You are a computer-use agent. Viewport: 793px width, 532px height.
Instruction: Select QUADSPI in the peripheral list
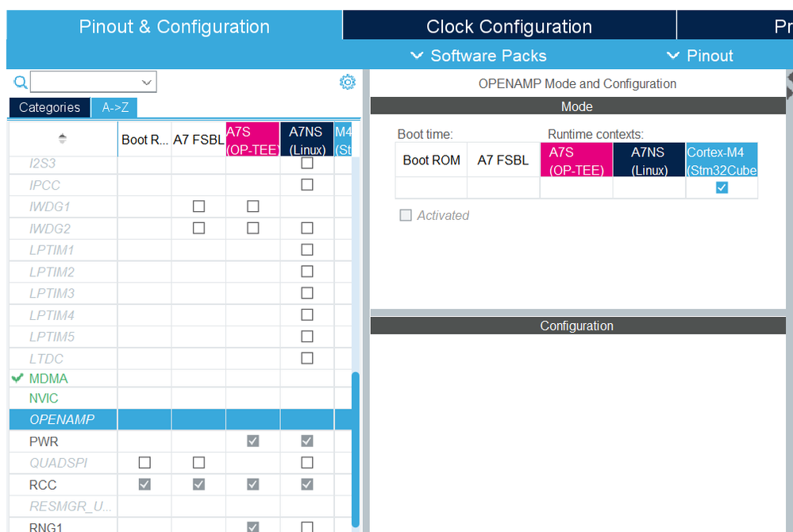58,463
